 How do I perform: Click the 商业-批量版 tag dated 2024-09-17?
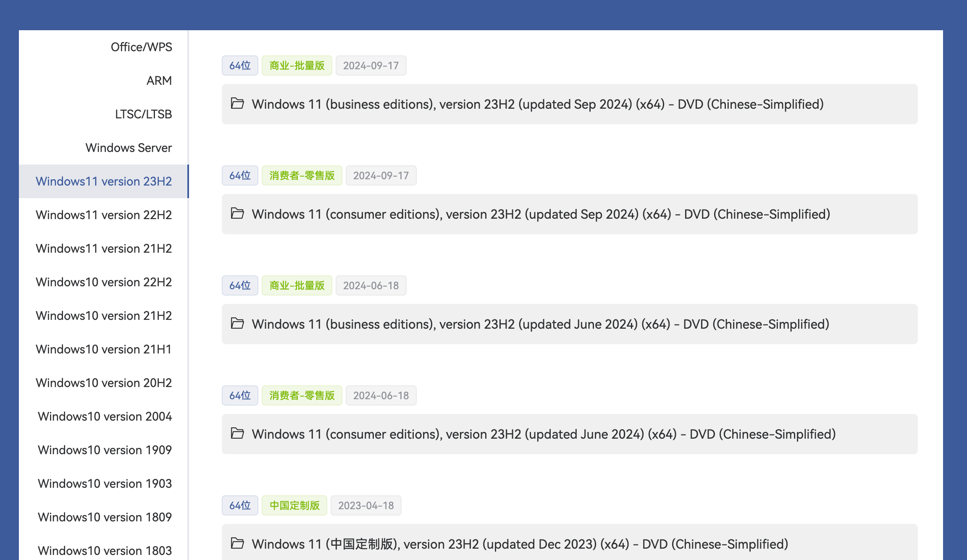coord(297,65)
